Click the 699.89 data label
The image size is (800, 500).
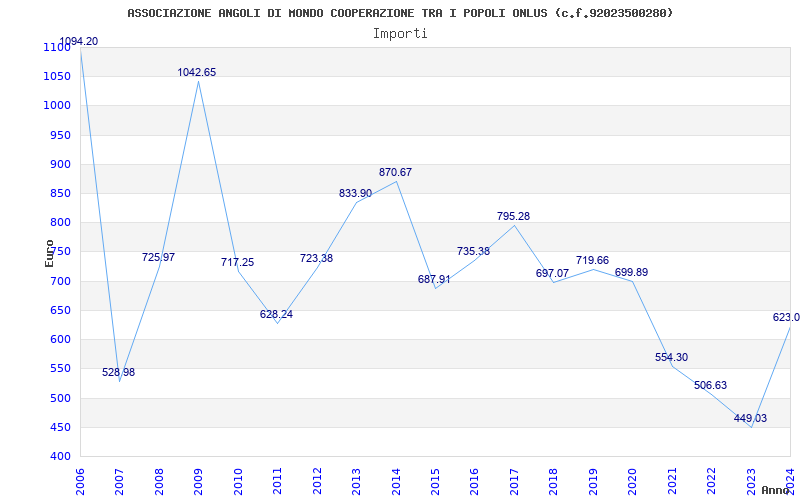(x=631, y=272)
